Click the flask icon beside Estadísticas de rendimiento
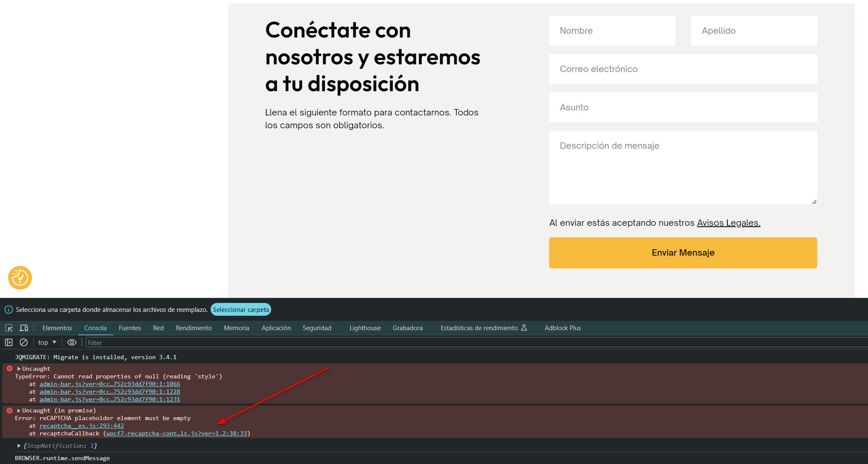Screen dimensions: 868x464 (524, 328)
